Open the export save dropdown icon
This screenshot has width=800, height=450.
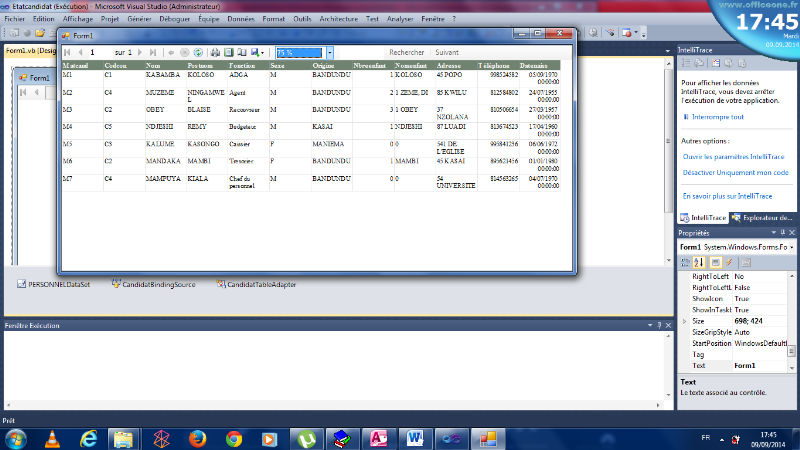pos(257,53)
